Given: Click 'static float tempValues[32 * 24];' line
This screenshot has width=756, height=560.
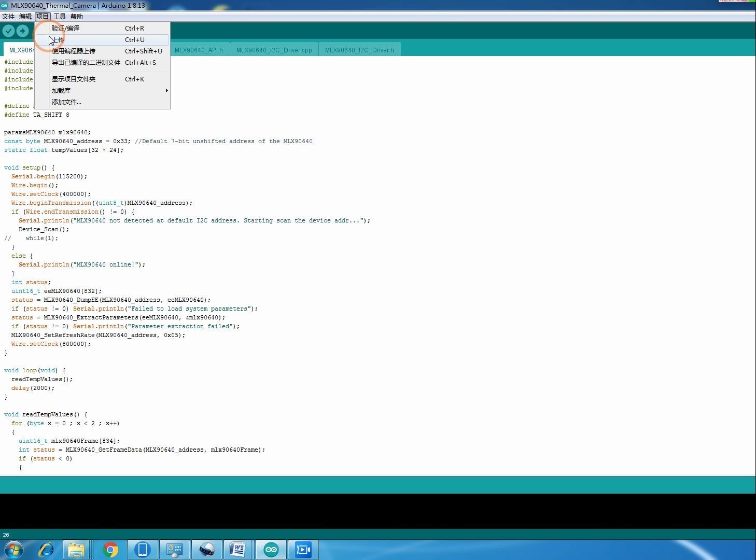Looking at the screenshot, I should [64, 150].
